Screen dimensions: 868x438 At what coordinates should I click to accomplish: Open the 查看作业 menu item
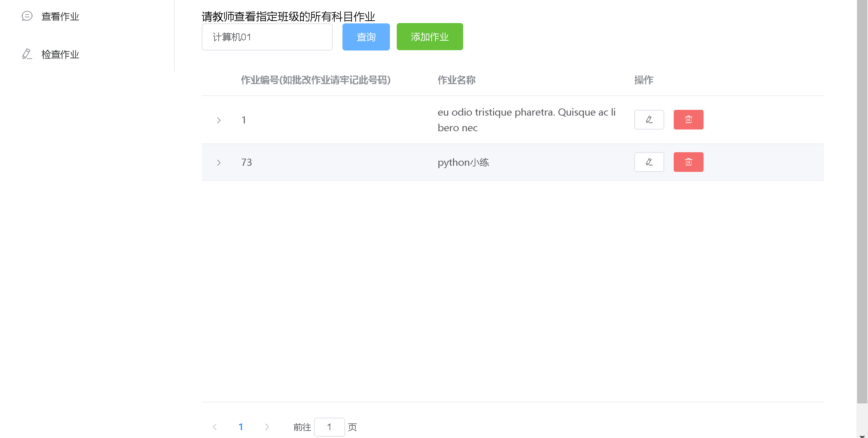(x=60, y=16)
